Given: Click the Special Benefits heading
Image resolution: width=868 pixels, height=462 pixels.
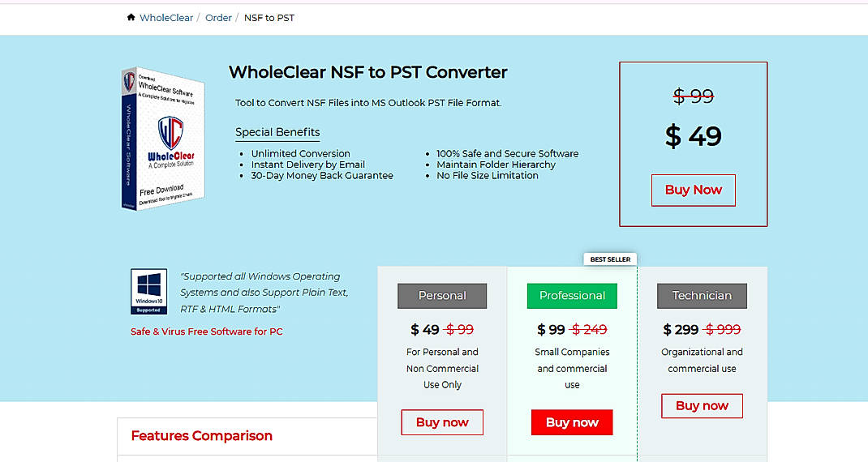Looking at the screenshot, I should tap(277, 132).
